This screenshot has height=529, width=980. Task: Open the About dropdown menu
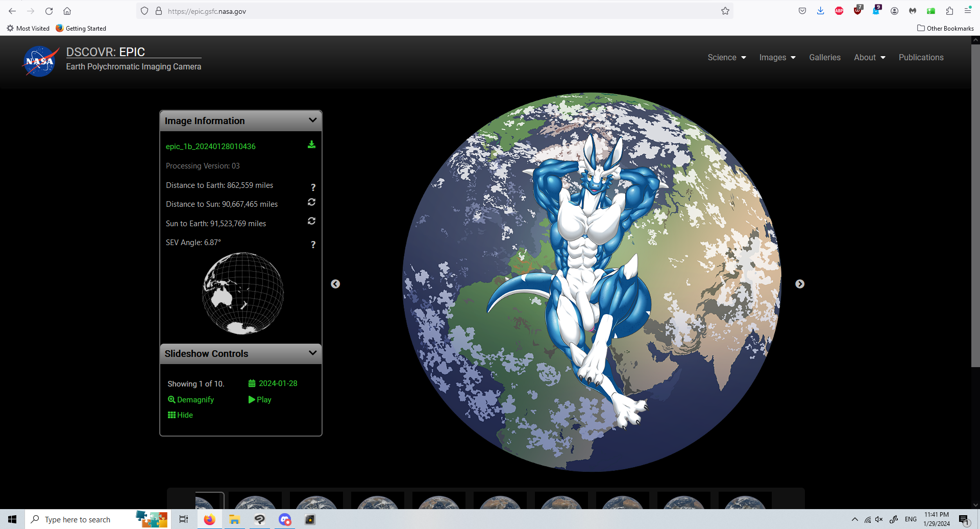coord(870,57)
